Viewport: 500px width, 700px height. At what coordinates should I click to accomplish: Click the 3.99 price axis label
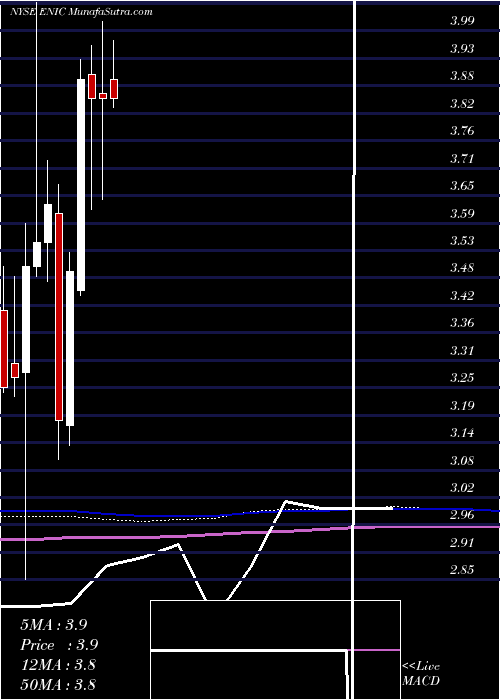pyautogui.click(x=462, y=21)
